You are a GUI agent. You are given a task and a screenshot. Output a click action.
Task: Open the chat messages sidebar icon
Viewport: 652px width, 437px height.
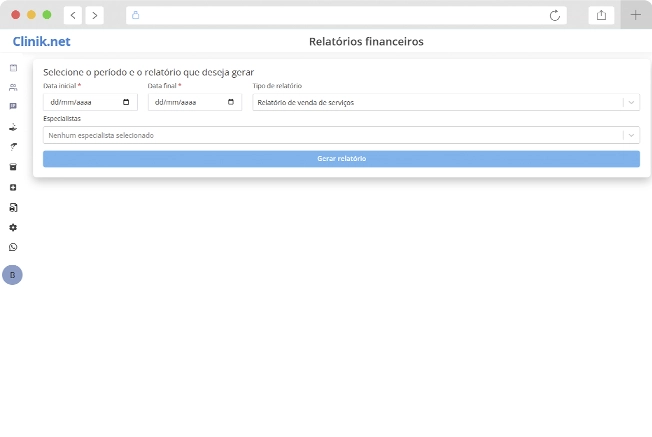click(x=13, y=106)
